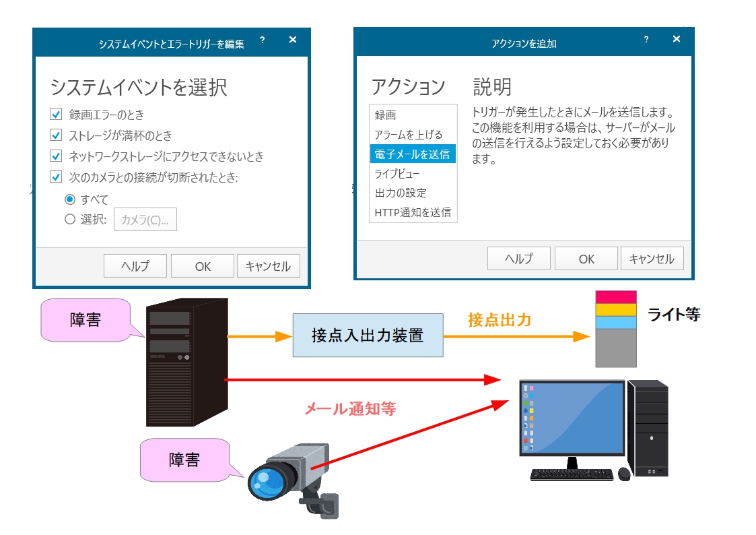Screen dimensions: 756x535
Task: Click the メール通知等 label
Action: tap(351, 408)
